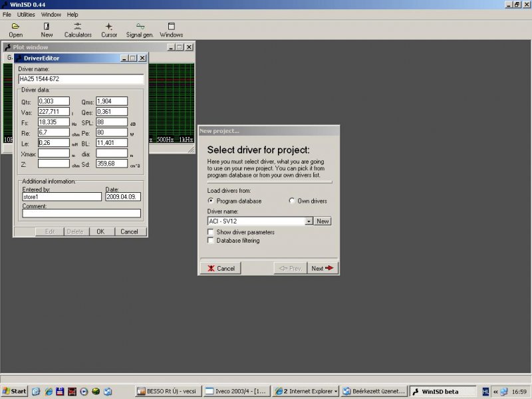Select the Program database radio button
The height and width of the screenshot is (399, 532).
click(211, 201)
